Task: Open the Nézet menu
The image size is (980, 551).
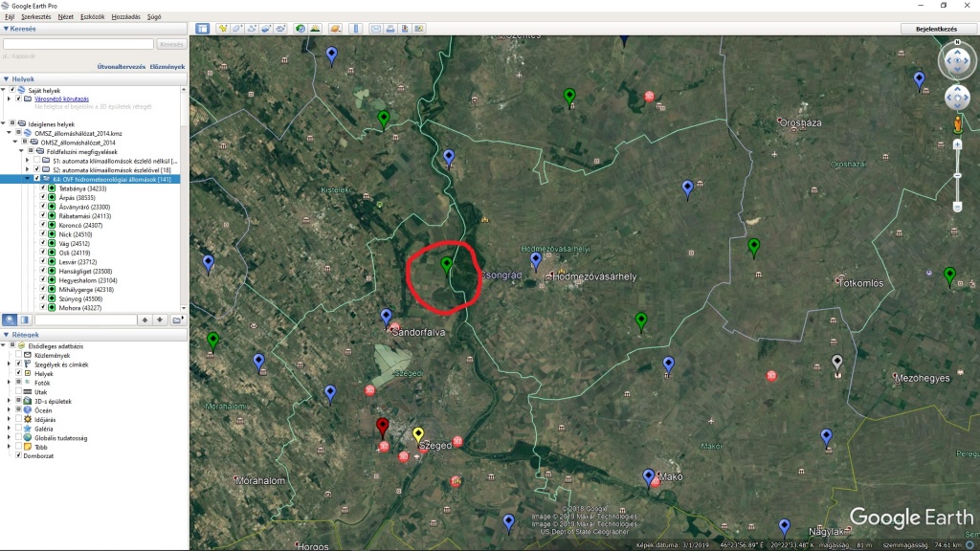Action: (65, 16)
